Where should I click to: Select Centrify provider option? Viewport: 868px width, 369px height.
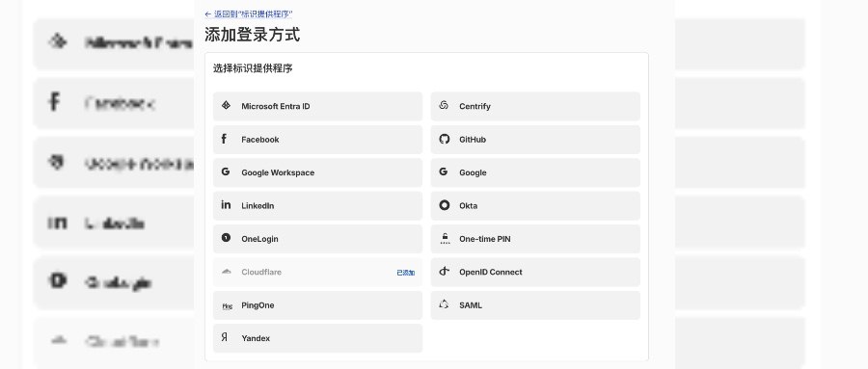coord(535,106)
